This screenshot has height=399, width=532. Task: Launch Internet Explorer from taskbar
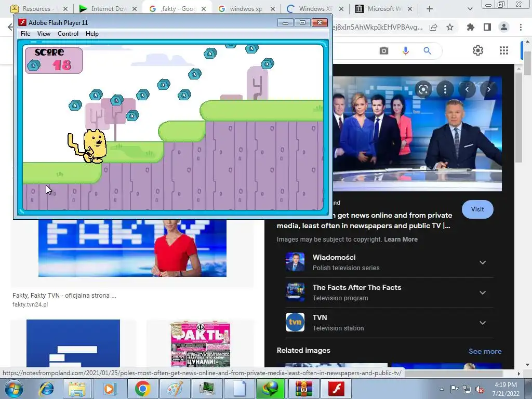(46, 389)
